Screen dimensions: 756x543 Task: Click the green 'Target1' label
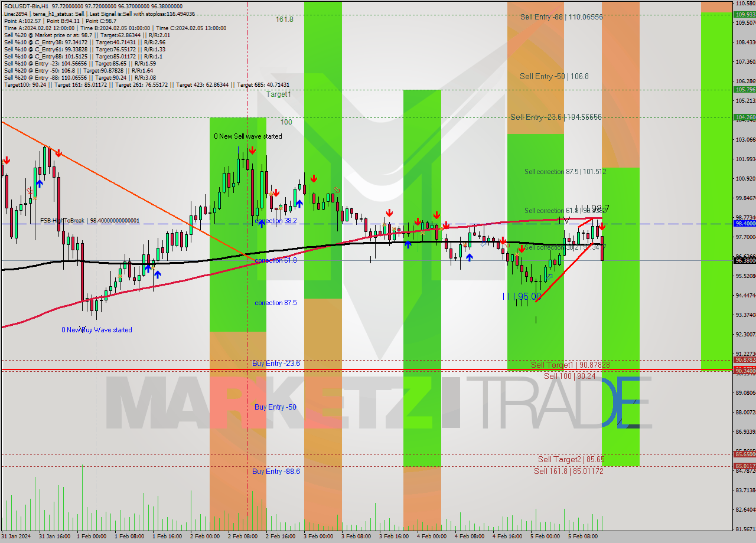(x=278, y=94)
